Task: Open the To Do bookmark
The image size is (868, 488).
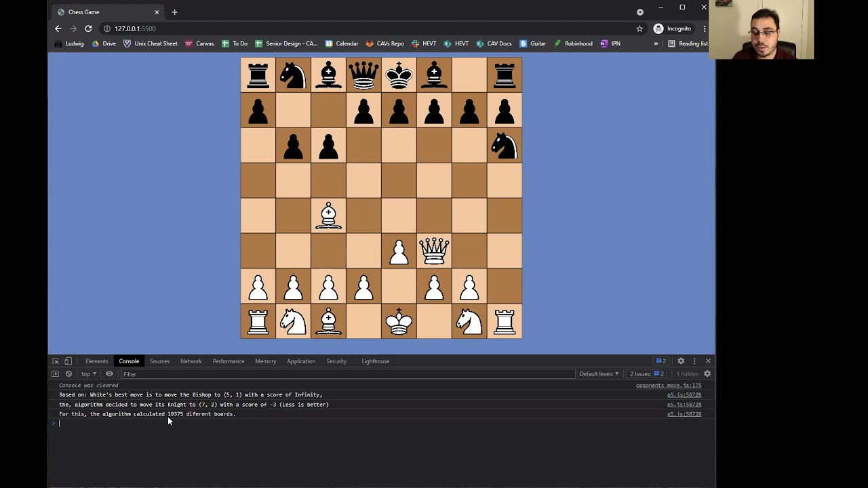Action: pyautogui.click(x=235, y=43)
